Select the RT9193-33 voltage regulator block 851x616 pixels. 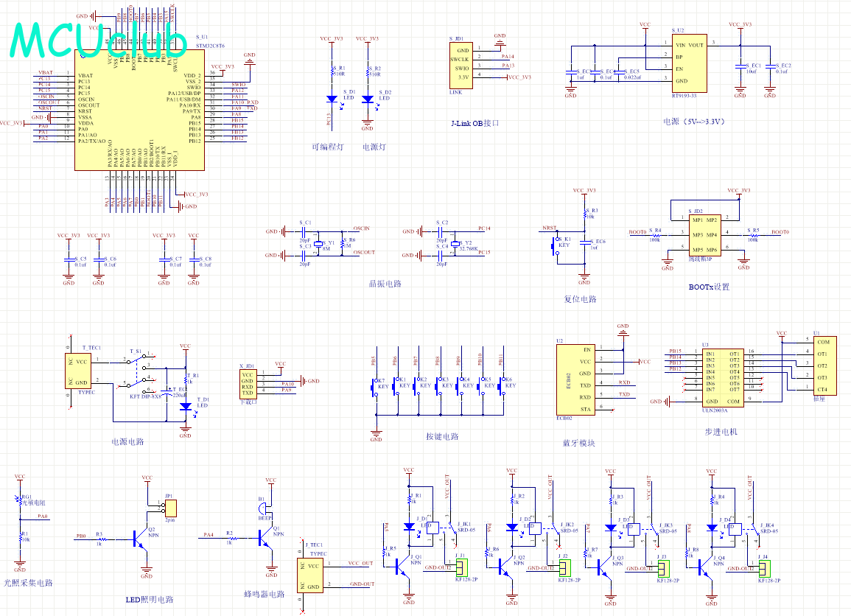(688, 63)
